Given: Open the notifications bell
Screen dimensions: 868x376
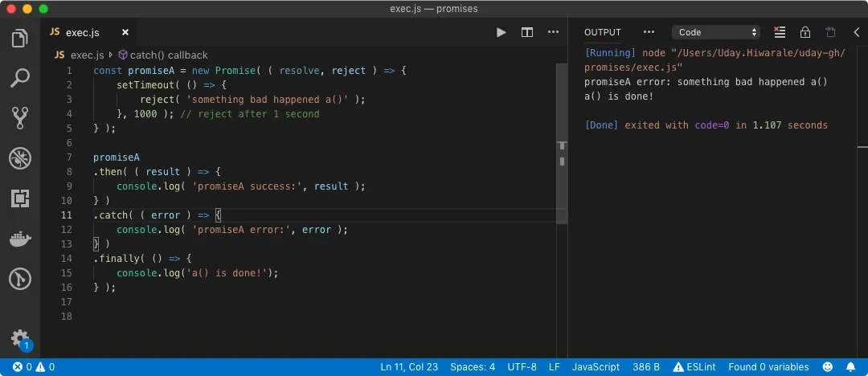Looking at the screenshot, I should [851, 366].
